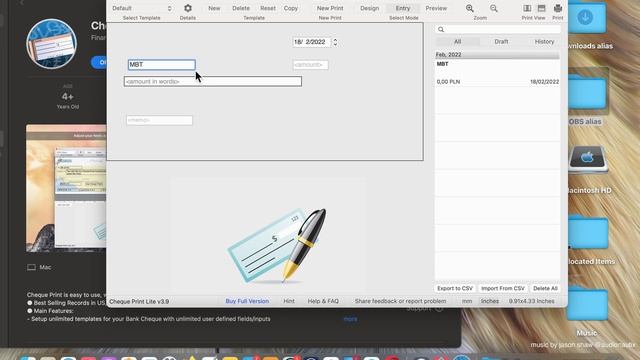The height and width of the screenshot is (360, 640).
Task: Click the Mac platform icon in App Store
Action: [31, 267]
